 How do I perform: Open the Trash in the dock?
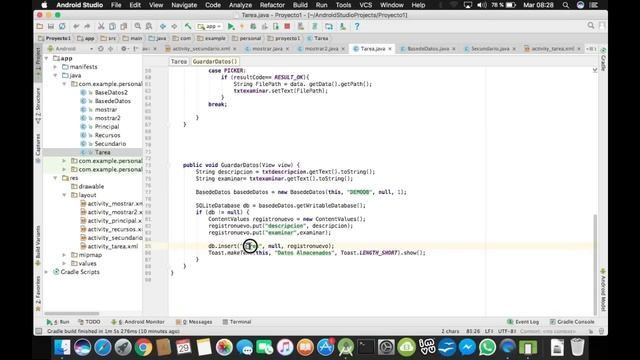[577, 348]
